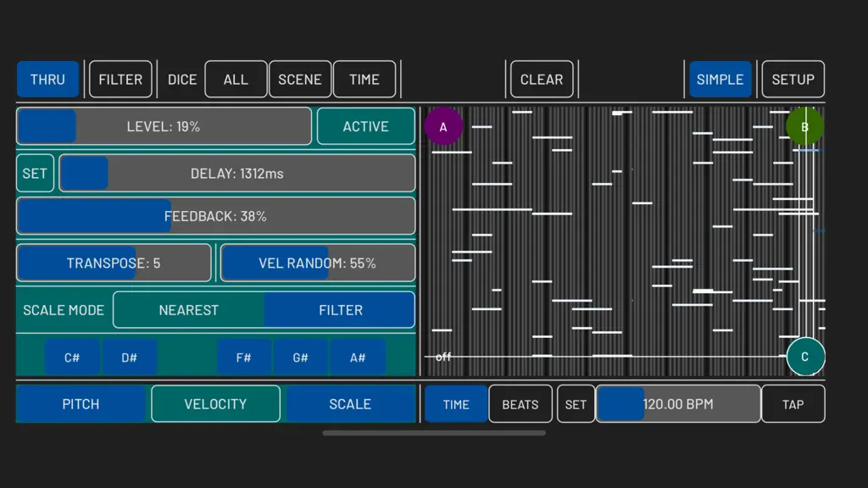Toggle the F# scale note

click(243, 358)
